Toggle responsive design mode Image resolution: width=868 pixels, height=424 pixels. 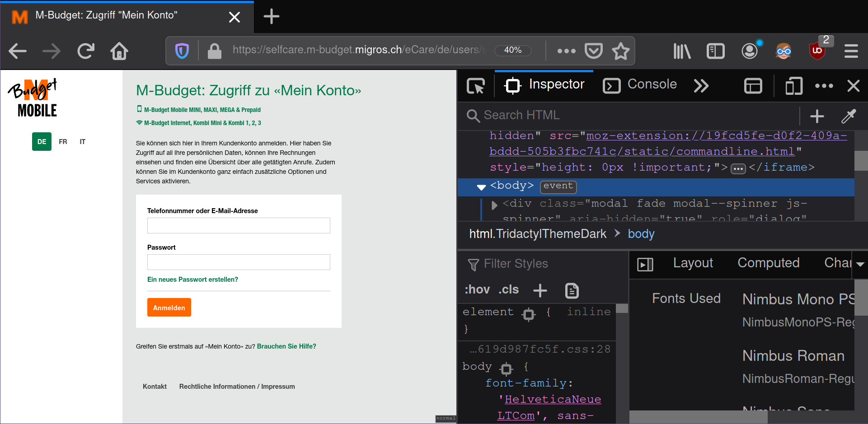pyautogui.click(x=794, y=86)
